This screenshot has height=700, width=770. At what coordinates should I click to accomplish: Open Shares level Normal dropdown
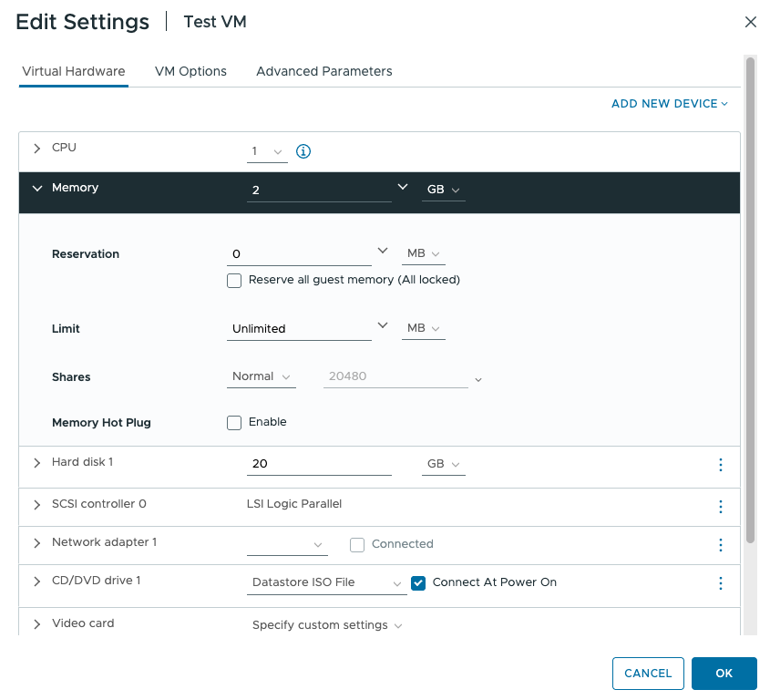tap(262, 376)
